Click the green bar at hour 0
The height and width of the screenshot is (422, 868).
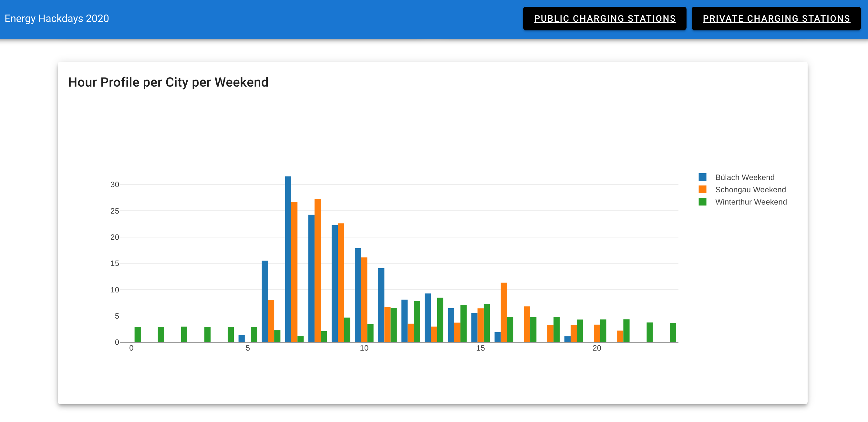point(138,334)
